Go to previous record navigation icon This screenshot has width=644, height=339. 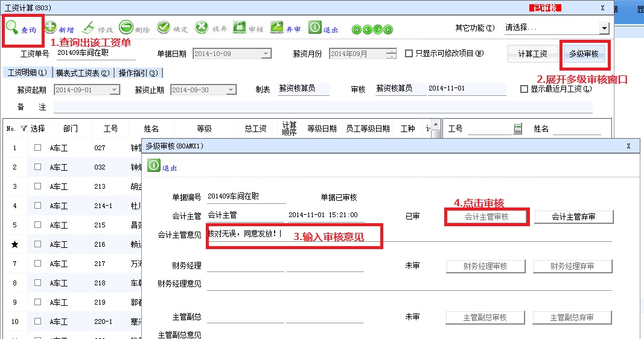point(367,30)
